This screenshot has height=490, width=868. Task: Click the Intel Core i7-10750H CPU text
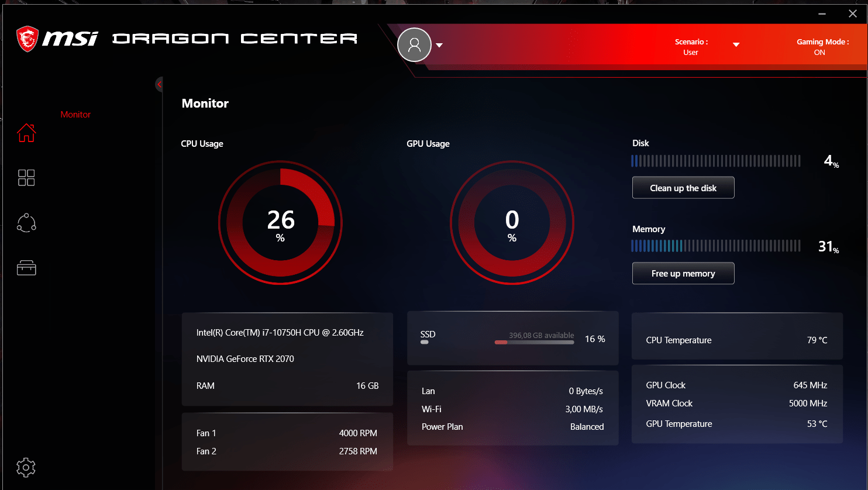pyautogui.click(x=280, y=333)
